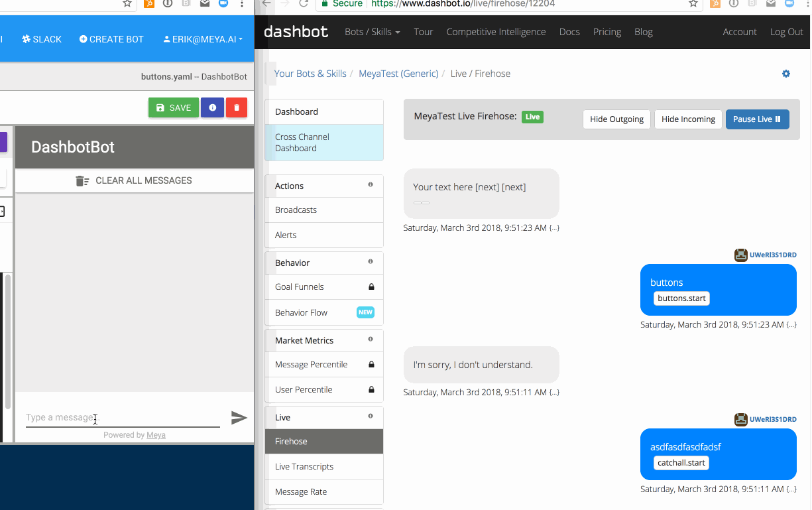The width and height of the screenshot is (812, 510).
Task: Click the Dashbot address bar URL
Action: point(462,3)
